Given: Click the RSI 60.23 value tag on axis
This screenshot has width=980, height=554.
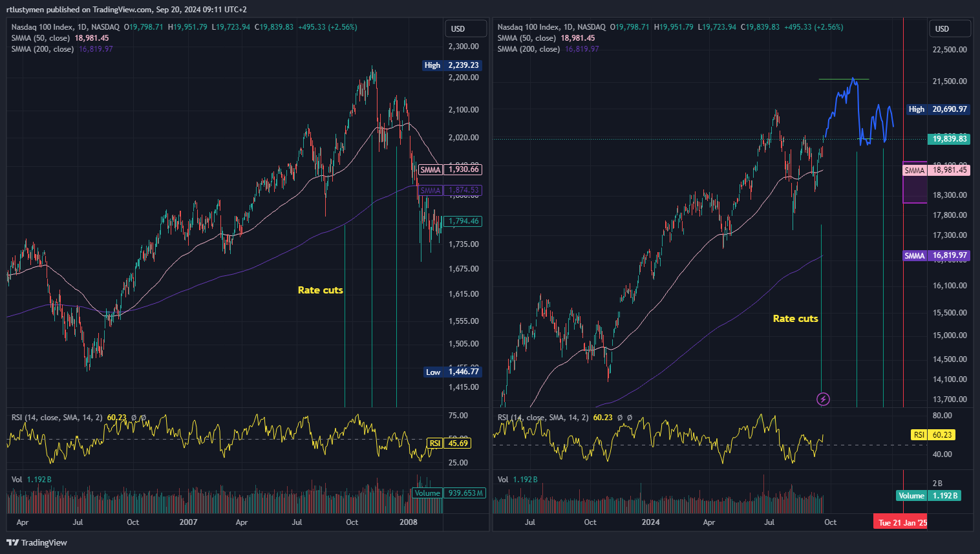Looking at the screenshot, I should pyautogui.click(x=933, y=435).
